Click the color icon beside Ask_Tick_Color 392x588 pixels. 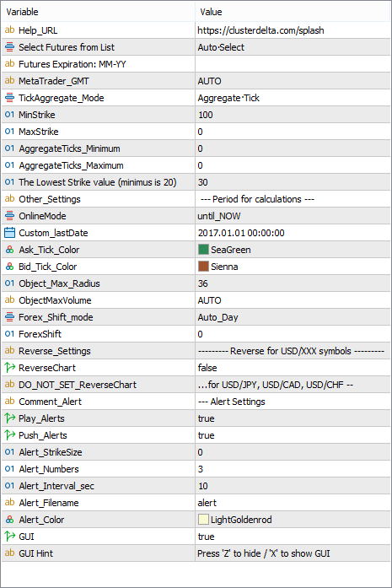tap(10, 250)
